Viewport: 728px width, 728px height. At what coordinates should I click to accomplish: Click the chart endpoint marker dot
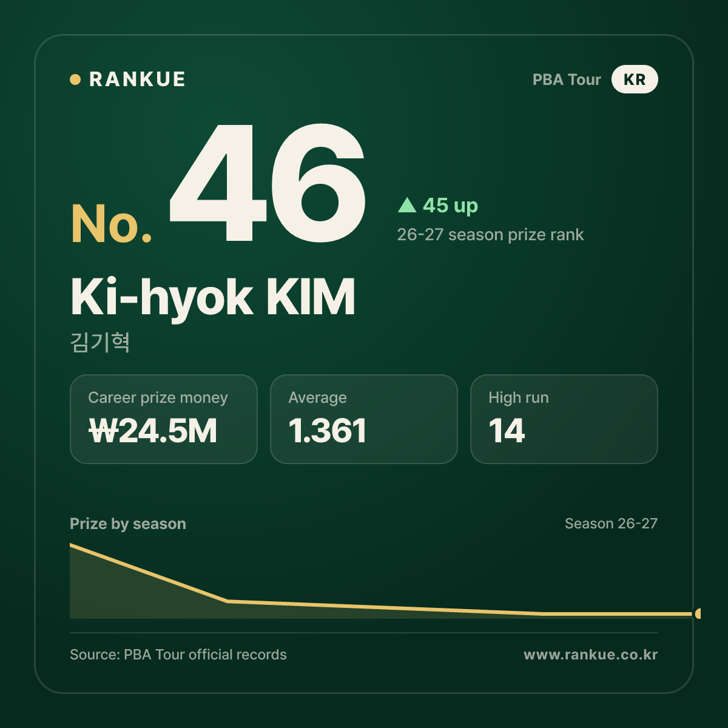pyautogui.click(x=698, y=614)
